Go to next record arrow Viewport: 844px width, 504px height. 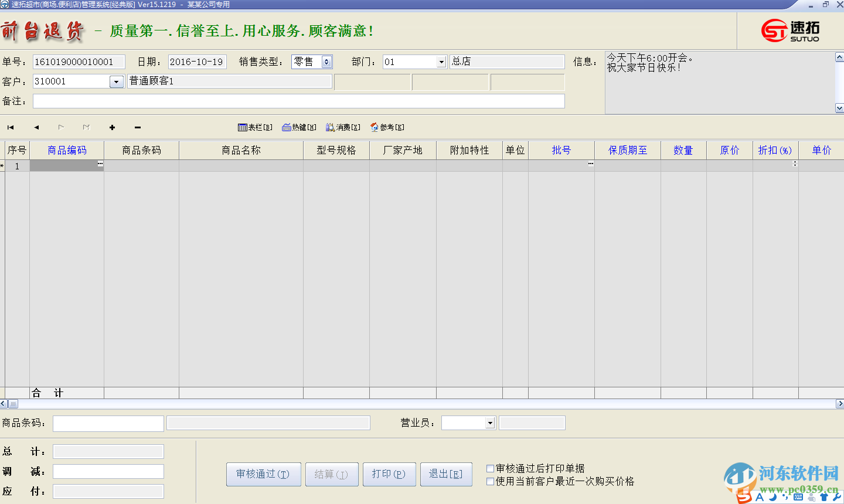click(x=61, y=127)
